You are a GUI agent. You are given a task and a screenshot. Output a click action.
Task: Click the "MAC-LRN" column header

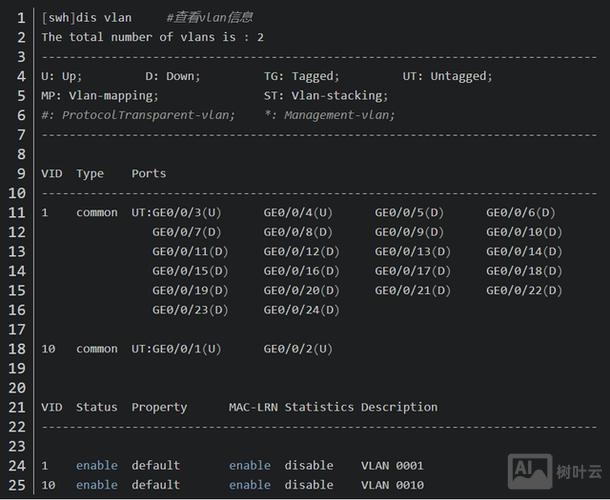point(253,407)
